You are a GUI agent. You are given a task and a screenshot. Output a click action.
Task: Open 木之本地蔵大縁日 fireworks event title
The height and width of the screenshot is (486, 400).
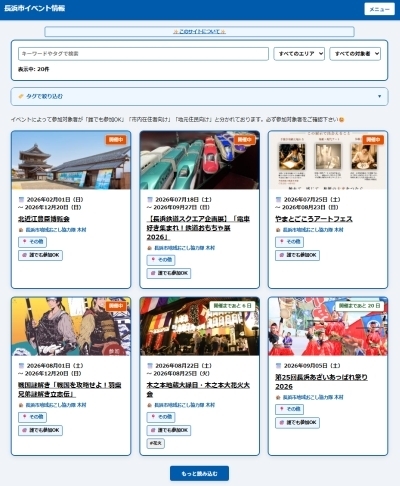pos(198,389)
